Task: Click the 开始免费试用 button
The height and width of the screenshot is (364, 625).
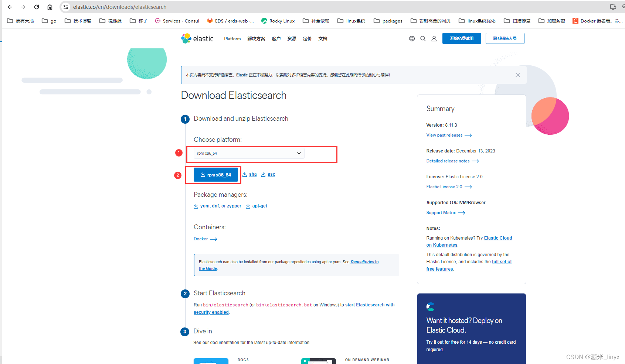Action: tap(461, 38)
